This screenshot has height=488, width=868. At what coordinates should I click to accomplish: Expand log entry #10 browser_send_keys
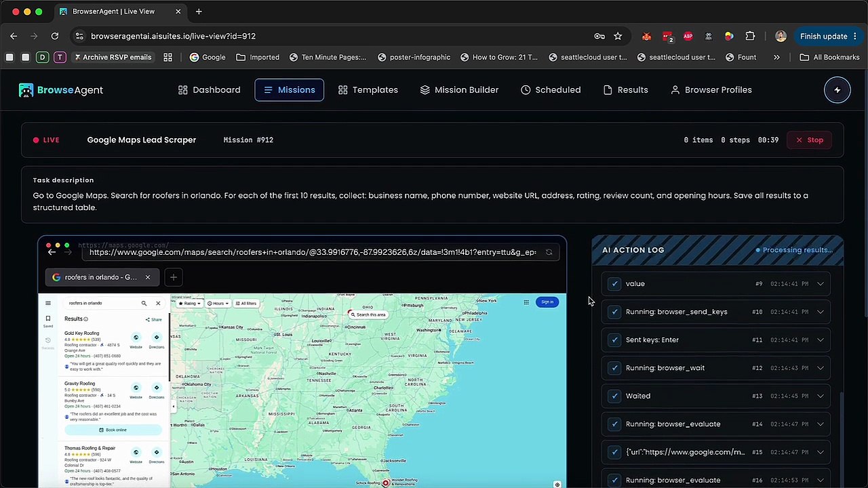point(821,312)
